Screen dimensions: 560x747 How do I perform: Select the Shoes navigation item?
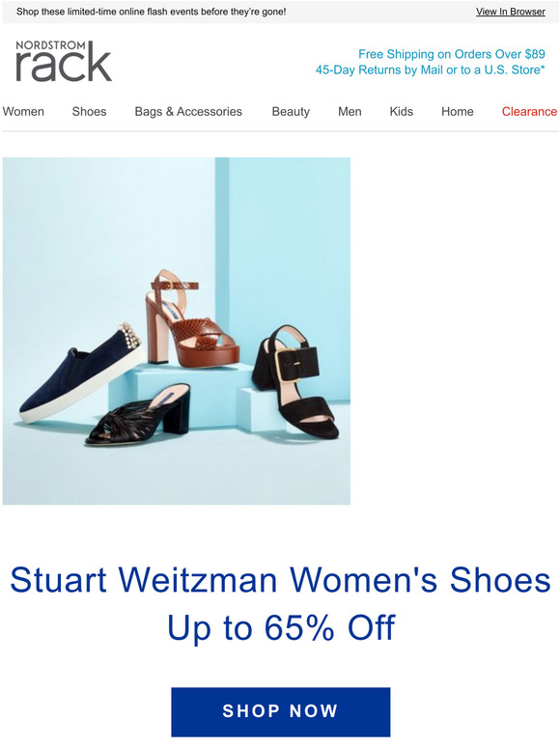click(89, 112)
